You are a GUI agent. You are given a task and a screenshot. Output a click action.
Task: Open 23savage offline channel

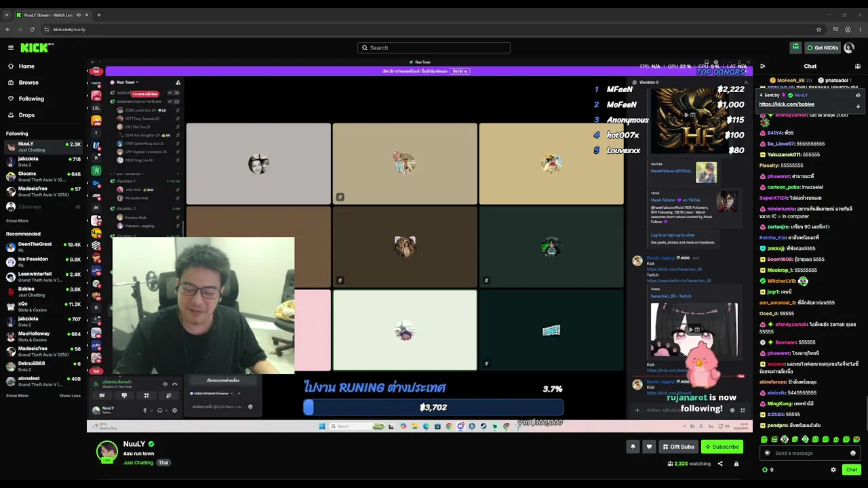pos(43,207)
